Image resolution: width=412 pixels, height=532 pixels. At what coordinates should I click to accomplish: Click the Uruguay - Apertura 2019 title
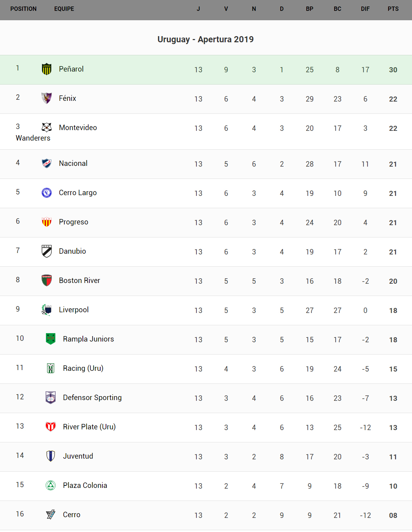205,39
